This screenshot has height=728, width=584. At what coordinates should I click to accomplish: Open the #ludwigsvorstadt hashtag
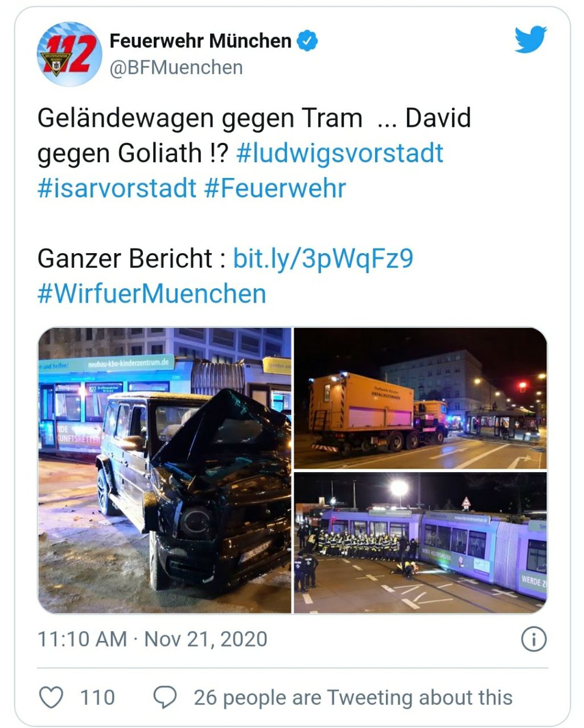point(339,154)
